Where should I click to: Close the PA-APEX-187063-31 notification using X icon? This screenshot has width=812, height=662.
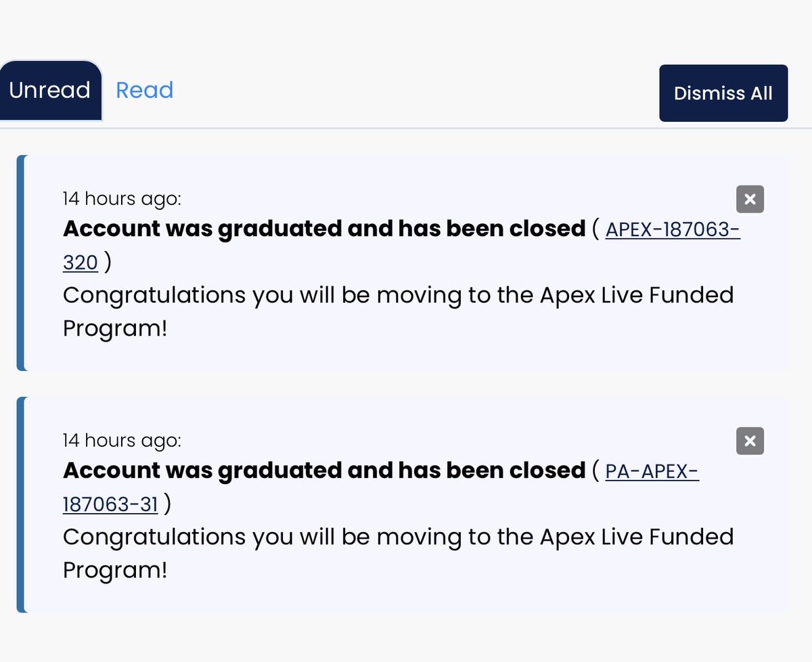point(750,441)
